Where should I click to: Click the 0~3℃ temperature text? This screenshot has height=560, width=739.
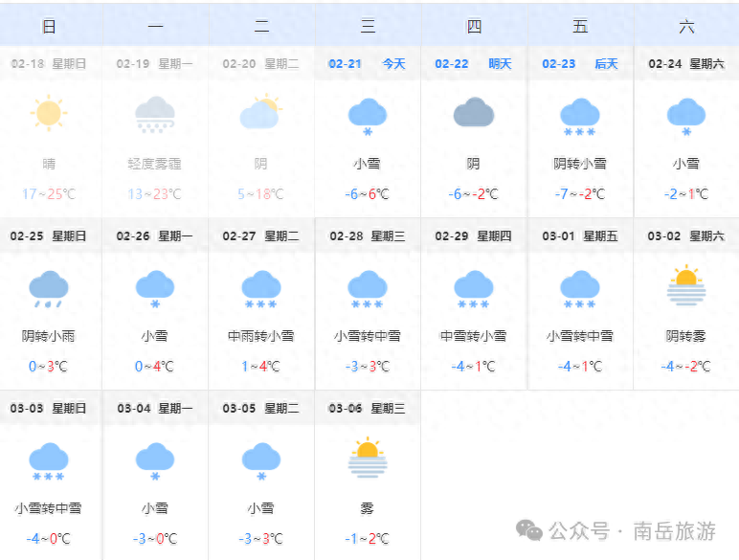[x=48, y=367]
